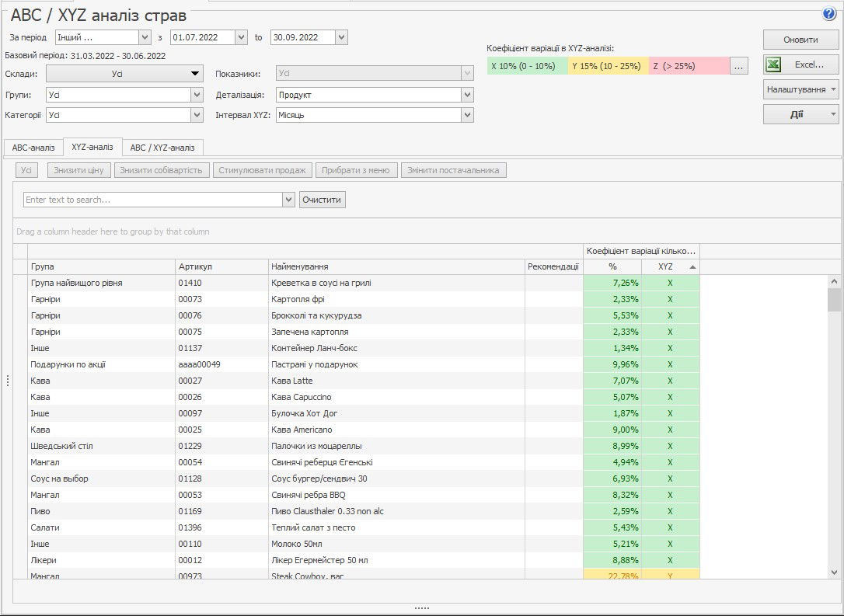This screenshot has height=616, width=844.
Task: Click the scroll up arrow of table
Action: point(834,281)
